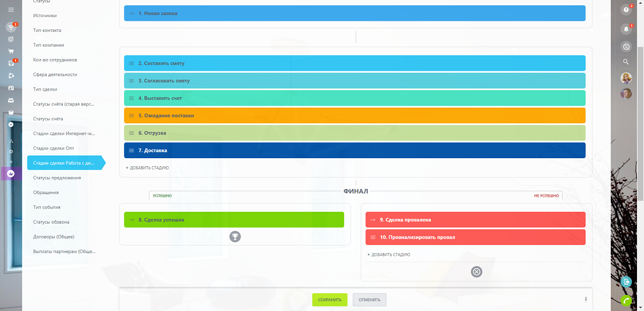Viewport: 644px width, 311px height.
Task: Open Тип контакта in the settings list
Action: coord(47,31)
